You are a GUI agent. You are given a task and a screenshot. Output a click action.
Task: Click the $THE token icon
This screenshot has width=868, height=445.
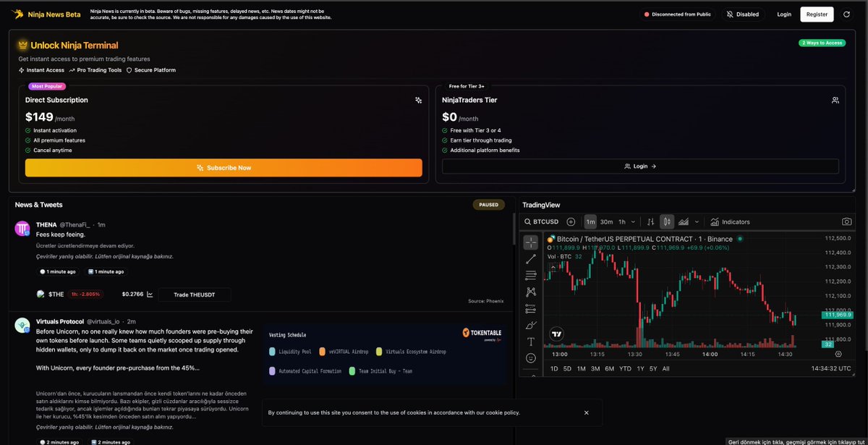pyautogui.click(x=41, y=294)
